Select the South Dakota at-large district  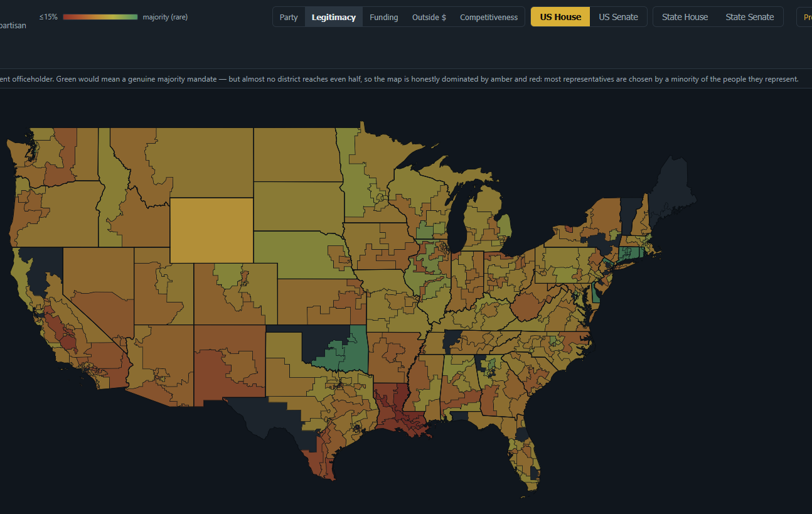[x=298, y=207]
